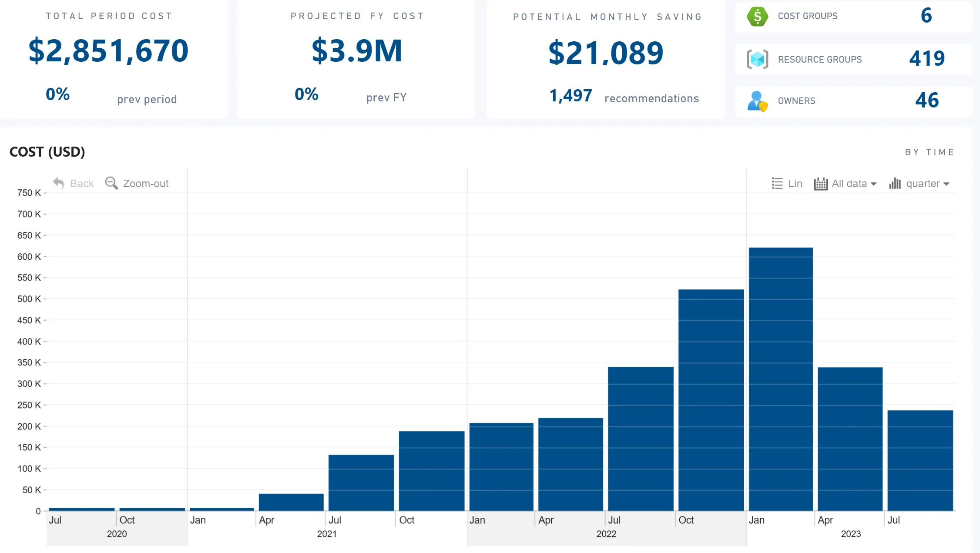Click the 46 owners count

[927, 101]
